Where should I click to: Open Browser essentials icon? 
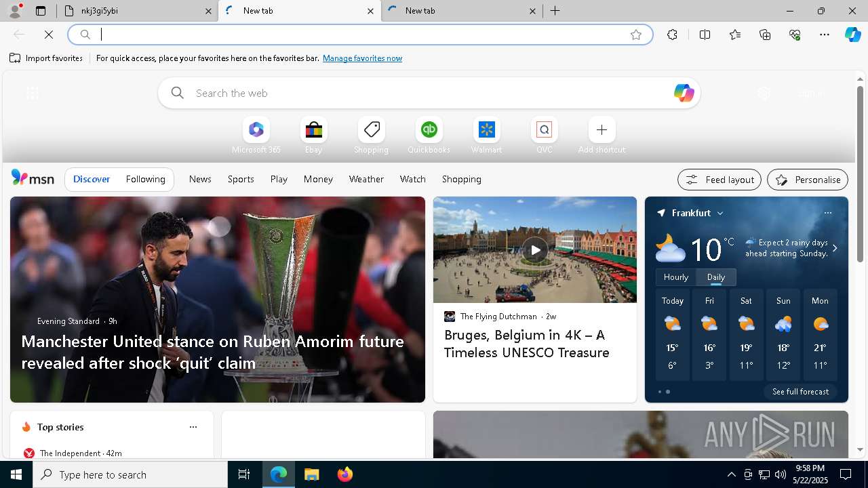coord(795,35)
